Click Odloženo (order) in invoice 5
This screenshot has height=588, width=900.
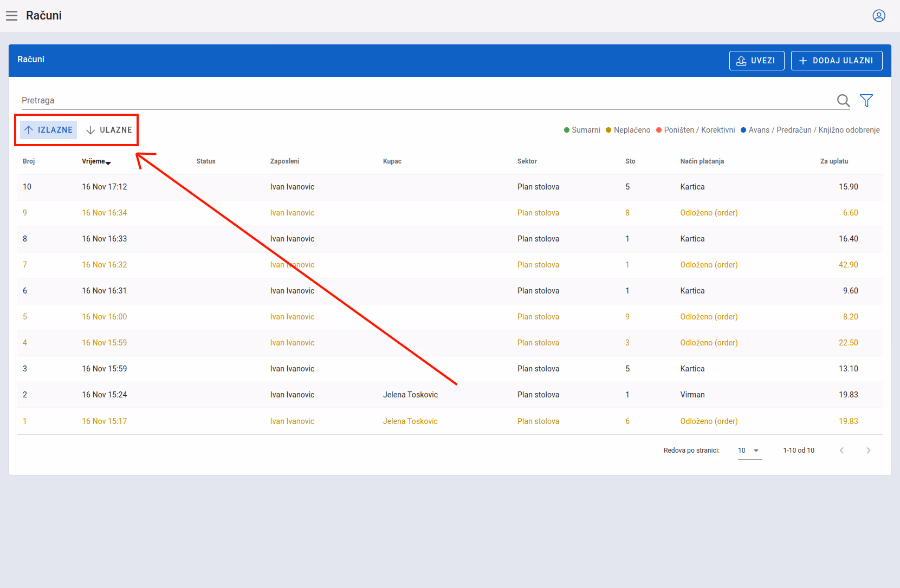(x=709, y=317)
